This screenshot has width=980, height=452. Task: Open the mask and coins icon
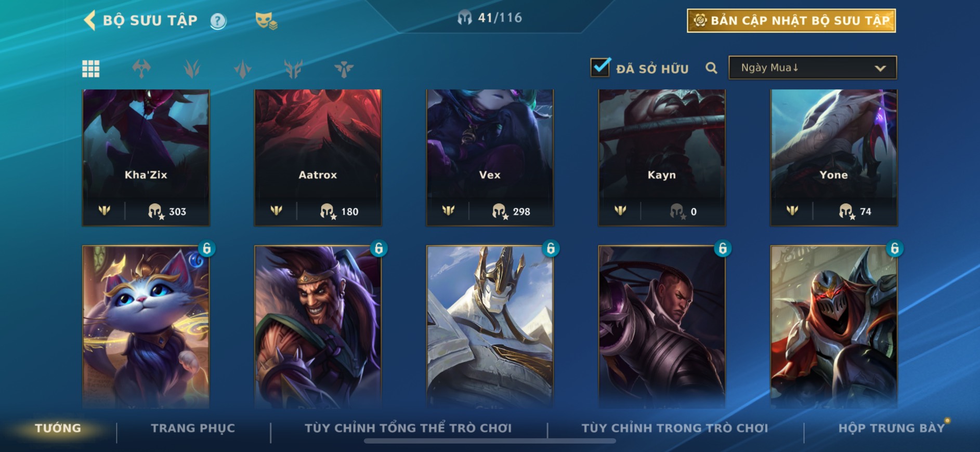point(266,21)
